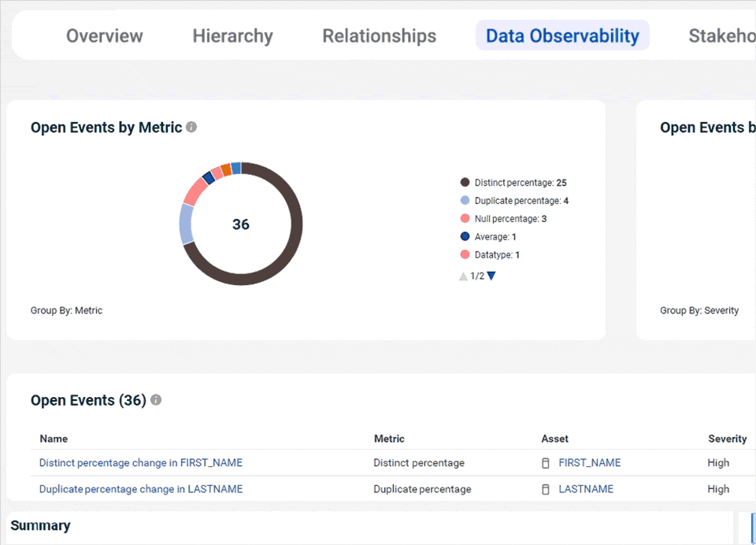Select the Average legend marker
The width and height of the screenshot is (756, 545).
point(465,236)
